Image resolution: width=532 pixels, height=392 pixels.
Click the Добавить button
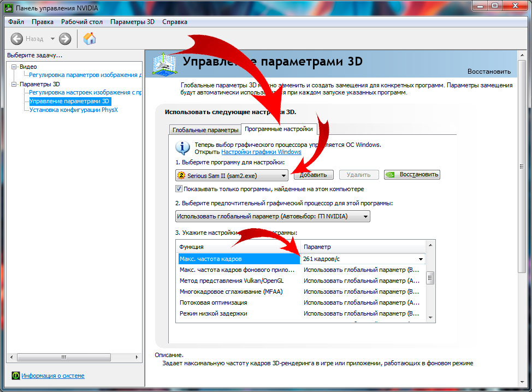314,175
